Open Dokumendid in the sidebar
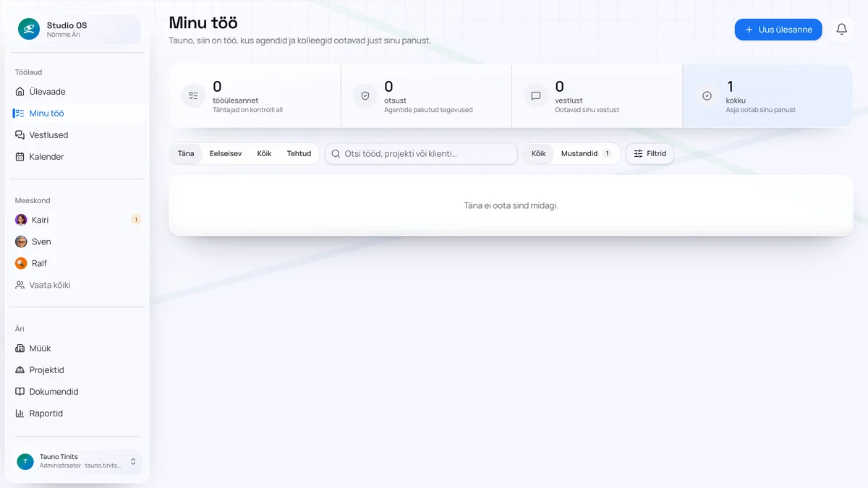Screen dimensions: 868x488 pos(77,392)
